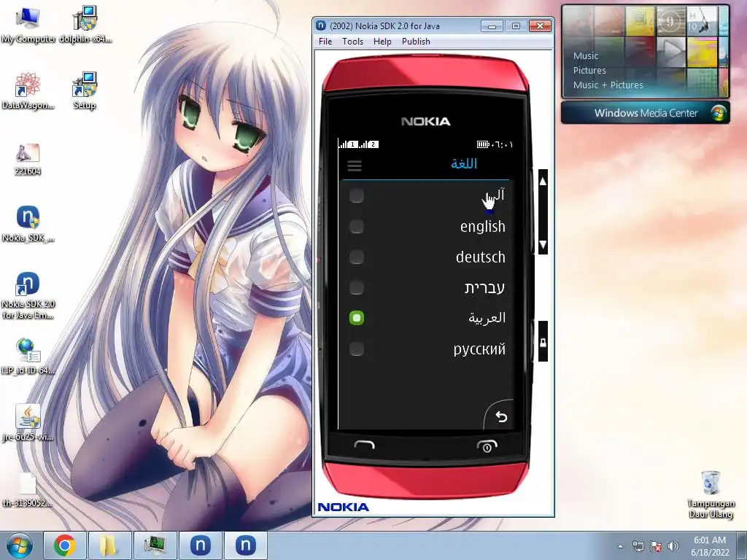Select the русский radio button
Screen dimensions: 747x560
click(356, 349)
